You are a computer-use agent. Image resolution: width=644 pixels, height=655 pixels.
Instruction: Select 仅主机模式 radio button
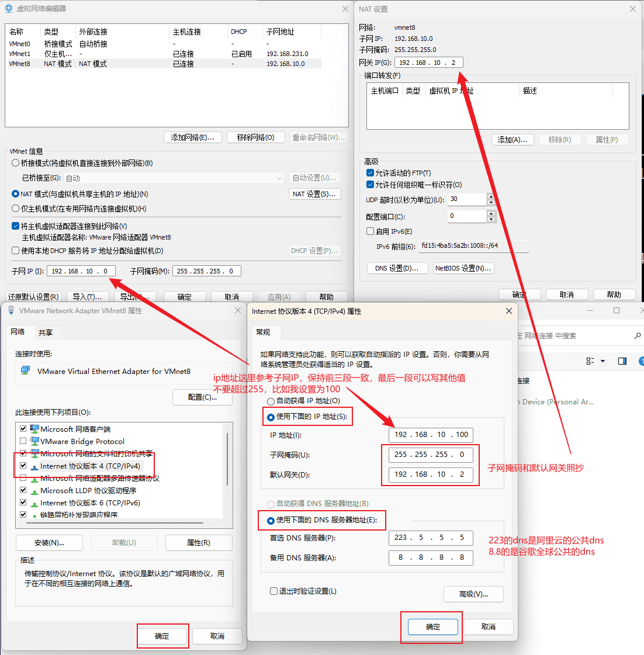[15, 208]
